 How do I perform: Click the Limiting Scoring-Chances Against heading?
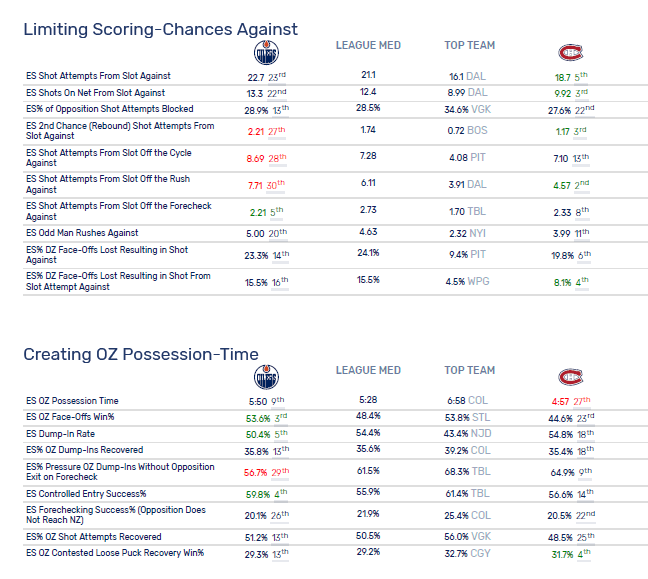click(160, 29)
